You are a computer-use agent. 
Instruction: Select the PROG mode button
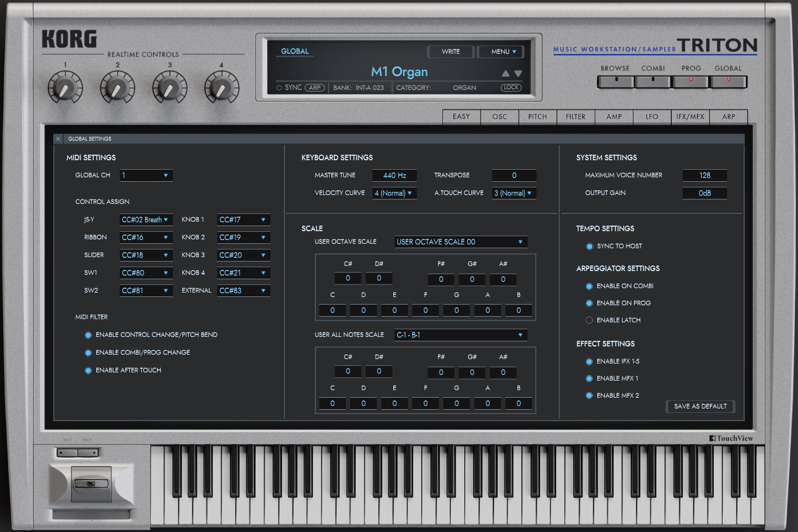tap(690, 81)
